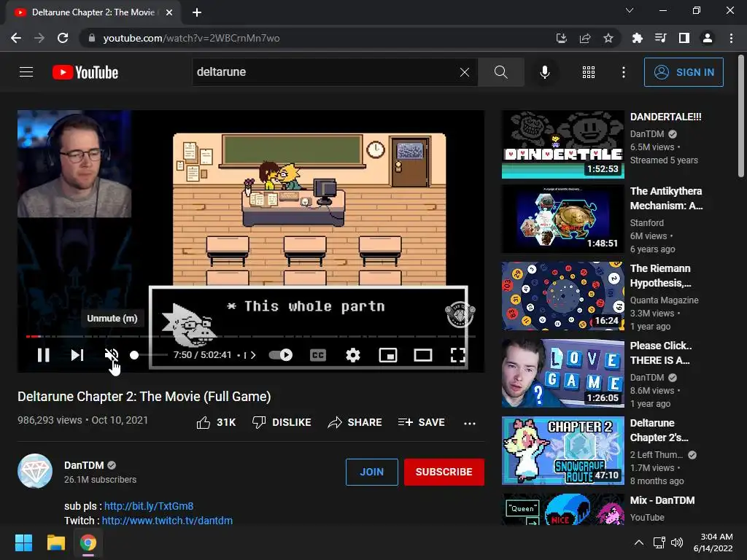SAVE the video to a playlist
The height and width of the screenshot is (560, 747).
pyautogui.click(x=421, y=422)
